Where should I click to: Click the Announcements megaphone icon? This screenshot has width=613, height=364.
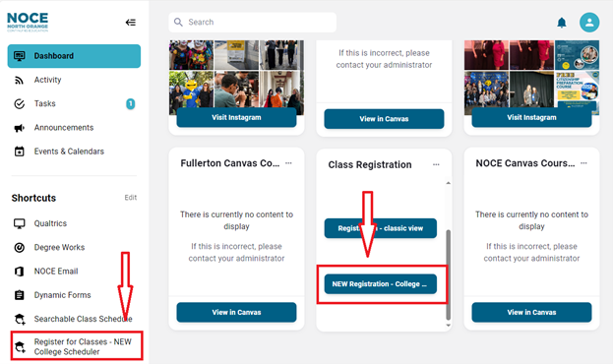click(x=19, y=128)
